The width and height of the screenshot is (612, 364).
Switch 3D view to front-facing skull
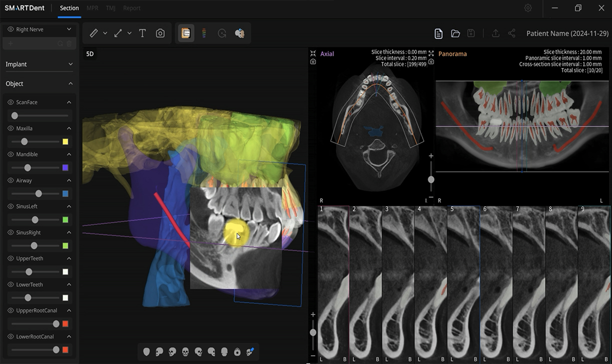(x=185, y=352)
